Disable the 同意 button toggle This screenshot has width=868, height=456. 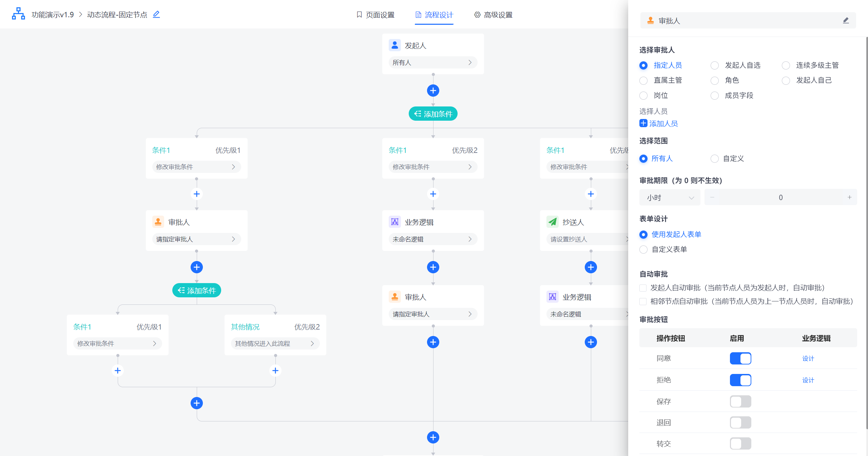740,358
